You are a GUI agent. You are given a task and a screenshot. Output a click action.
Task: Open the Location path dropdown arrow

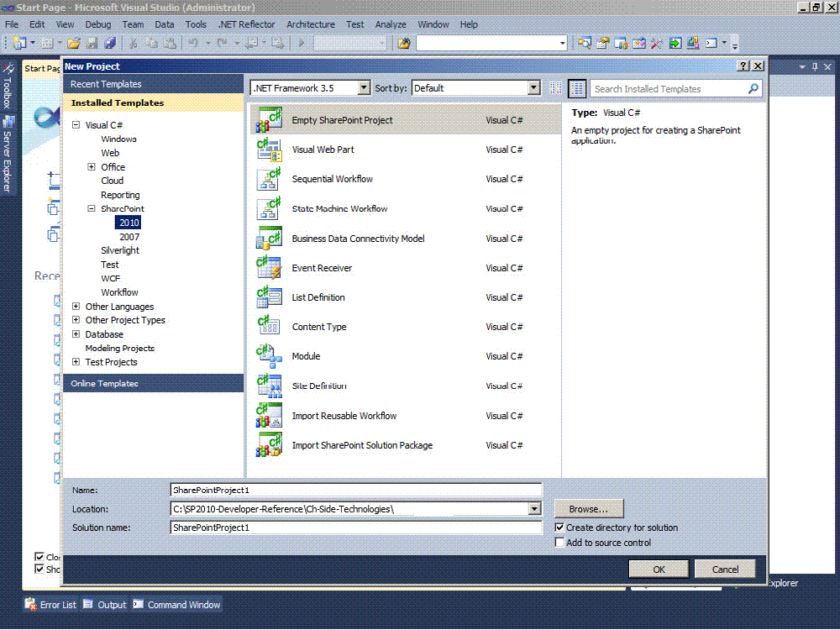point(534,508)
